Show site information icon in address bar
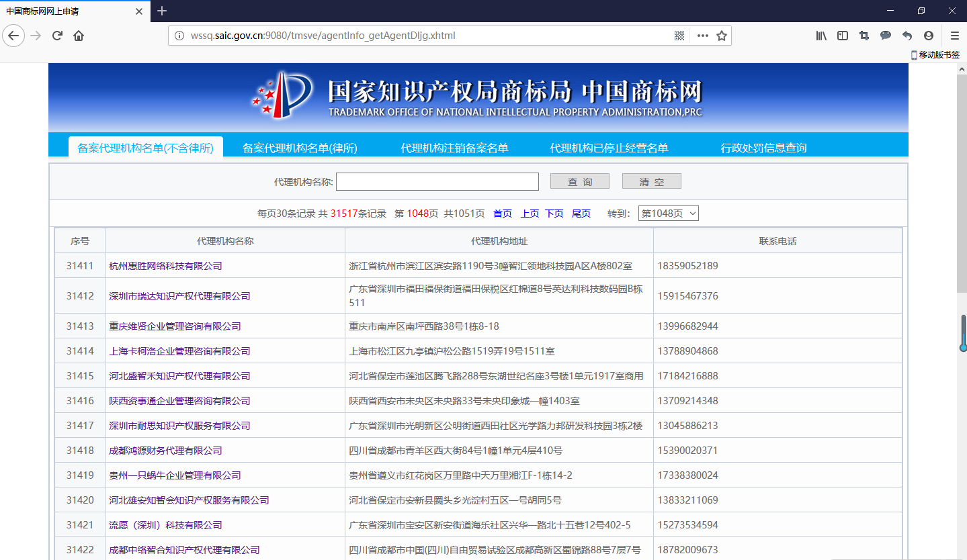 coord(179,36)
